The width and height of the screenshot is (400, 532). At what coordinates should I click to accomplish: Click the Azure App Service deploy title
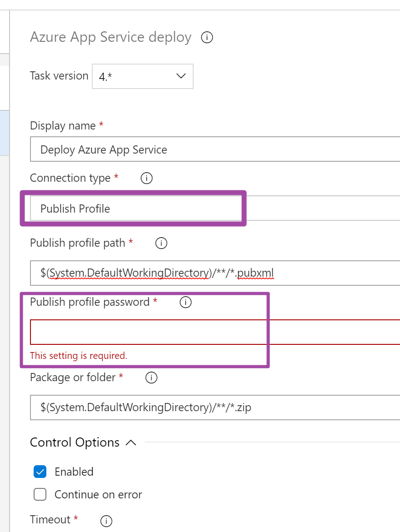110,37
